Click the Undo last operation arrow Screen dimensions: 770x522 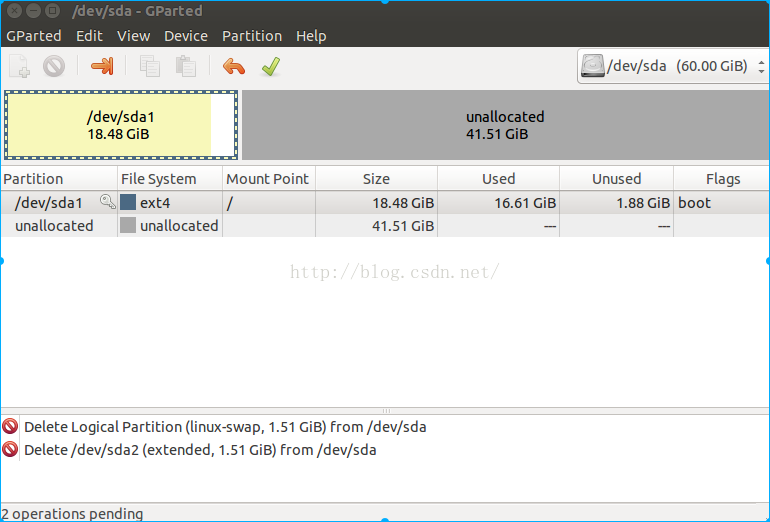234,66
